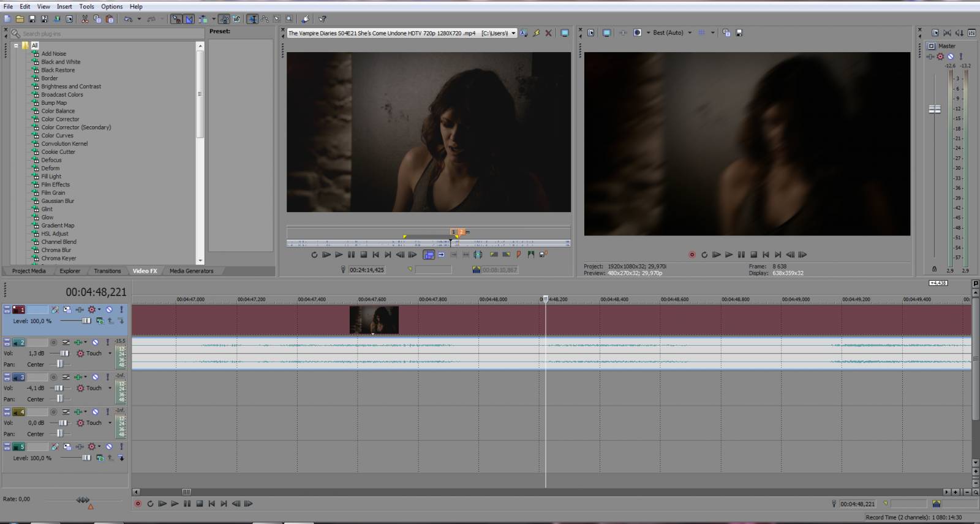Paste from clipboard toolbar icon
The width and height of the screenshot is (980, 524).
pos(110,19)
